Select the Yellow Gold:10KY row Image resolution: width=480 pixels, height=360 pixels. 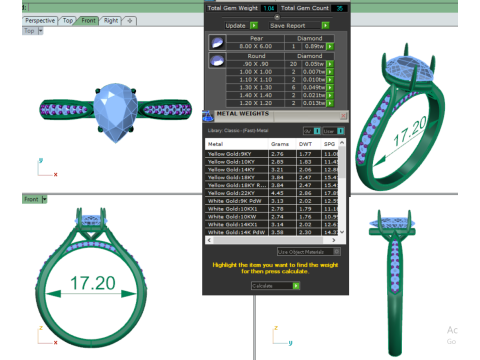coord(271,162)
